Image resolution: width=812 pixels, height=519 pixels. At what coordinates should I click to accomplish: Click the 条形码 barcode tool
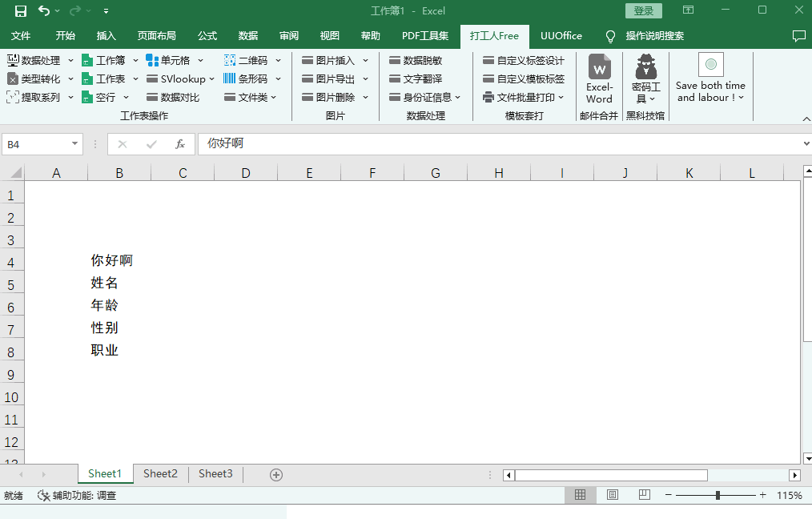246,78
